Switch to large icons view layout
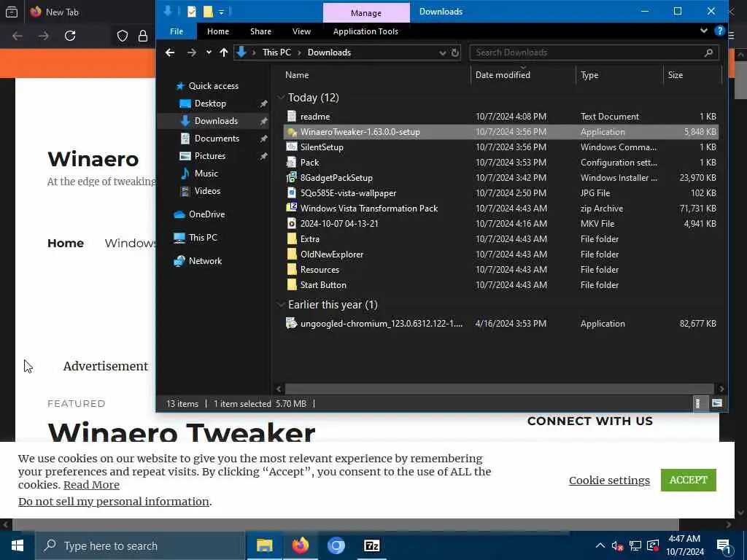This screenshot has height=560, width=747. [716, 403]
